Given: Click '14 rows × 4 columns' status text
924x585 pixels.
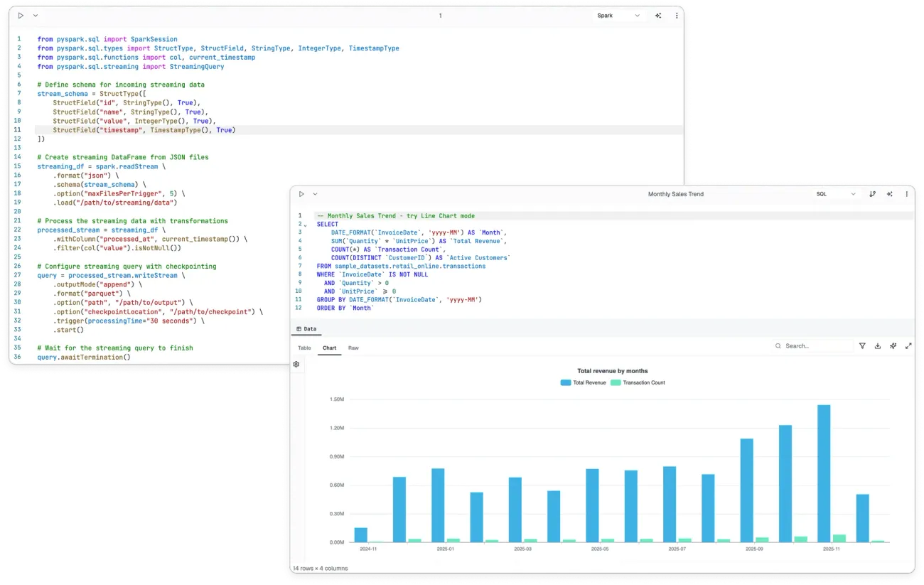Looking at the screenshot, I should (x=319, y=569).
